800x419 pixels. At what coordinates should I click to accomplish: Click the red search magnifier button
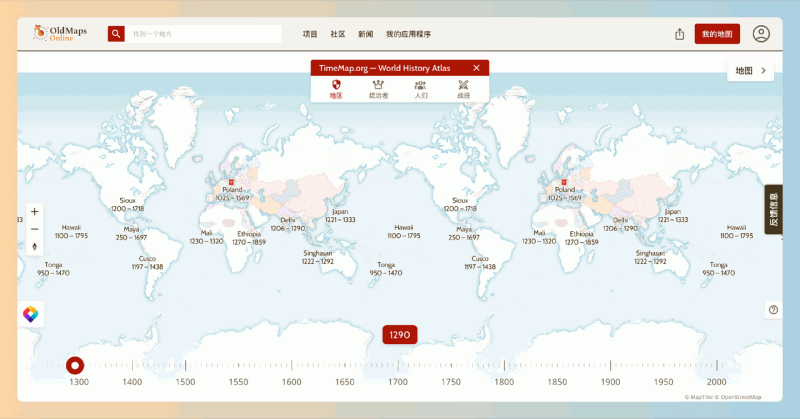tap(116, 34)
